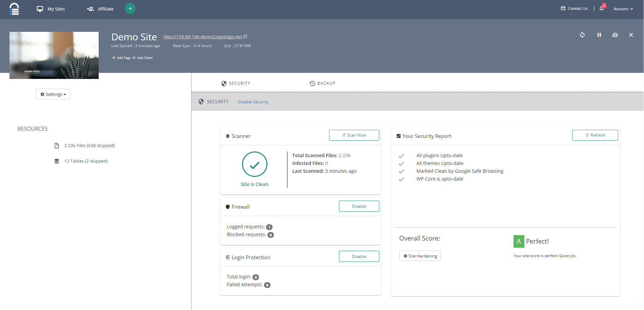Select the Security tab
The image size is (644, 310).
tap(236, 83)
